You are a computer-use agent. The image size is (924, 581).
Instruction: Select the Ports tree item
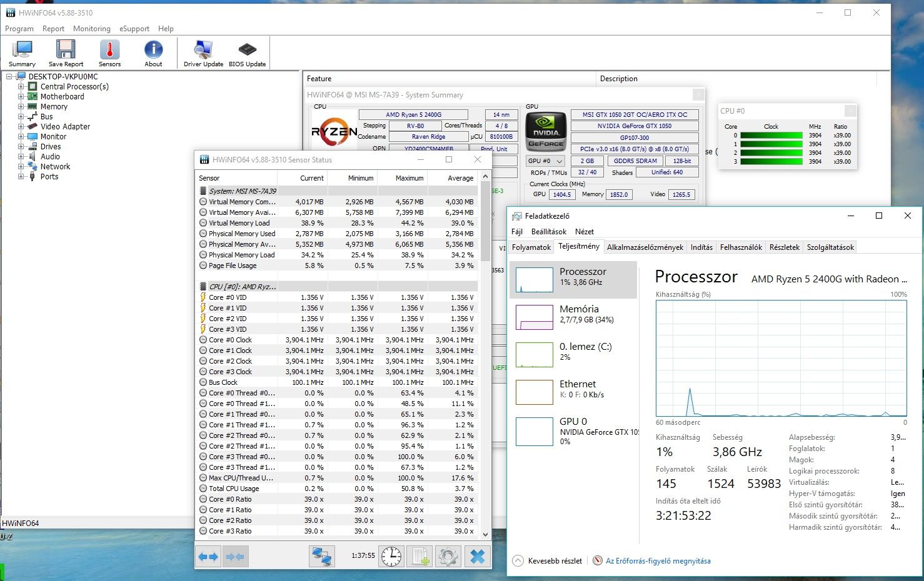click(49, 177)
